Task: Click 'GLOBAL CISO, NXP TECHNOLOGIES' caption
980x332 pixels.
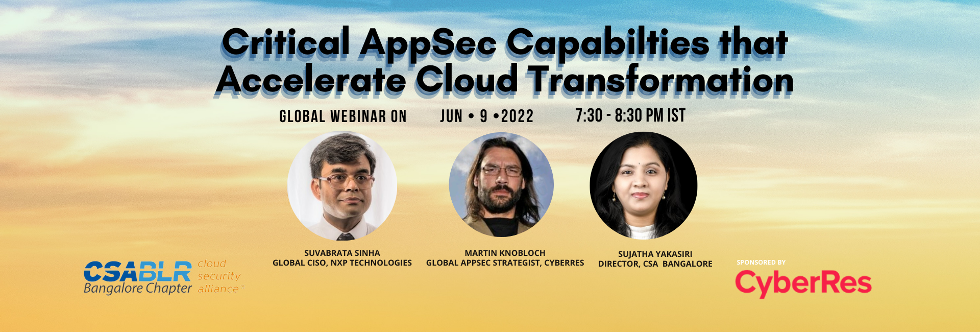Action: 342,263
